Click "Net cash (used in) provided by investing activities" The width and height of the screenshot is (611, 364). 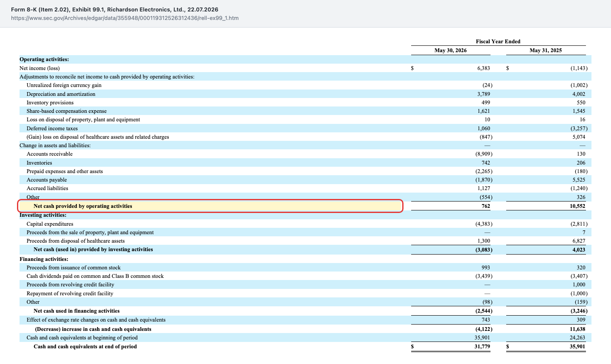click(93, 249)
